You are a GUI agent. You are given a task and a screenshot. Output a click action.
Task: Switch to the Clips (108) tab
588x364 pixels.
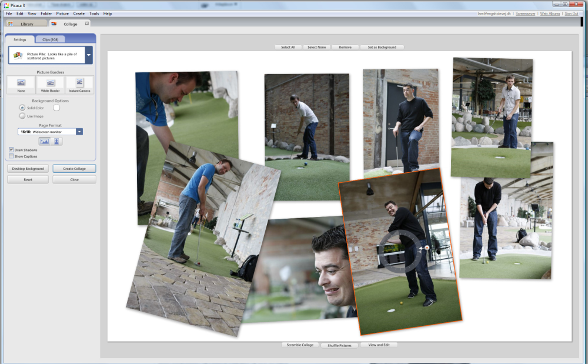pos(50,39)
